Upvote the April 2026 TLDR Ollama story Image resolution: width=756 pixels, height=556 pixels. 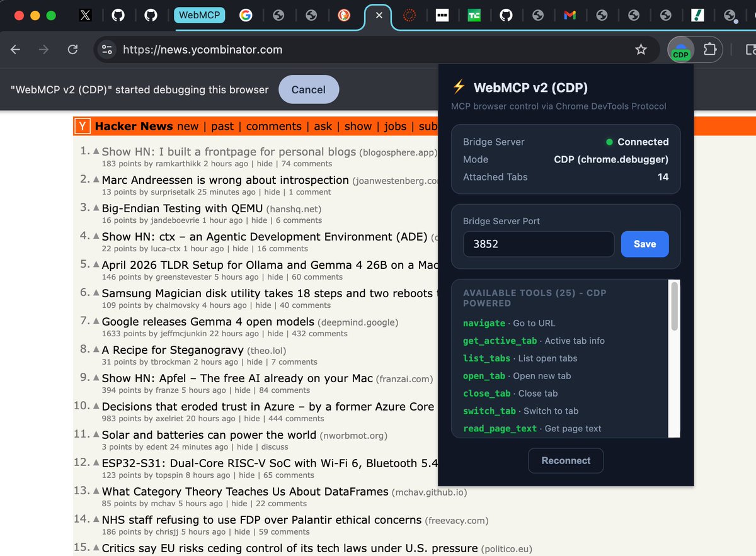pyautogui.click(x=96, y=264)
